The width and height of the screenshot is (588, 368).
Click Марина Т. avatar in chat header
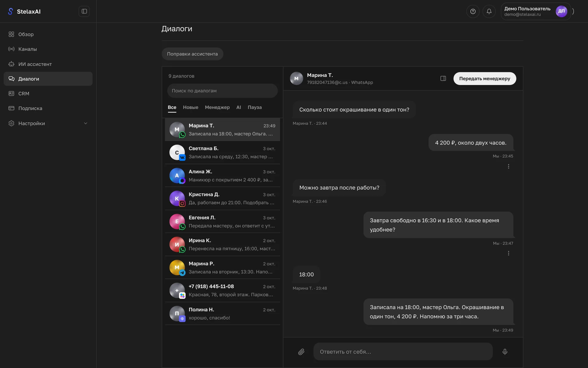(x=296, y=79)
